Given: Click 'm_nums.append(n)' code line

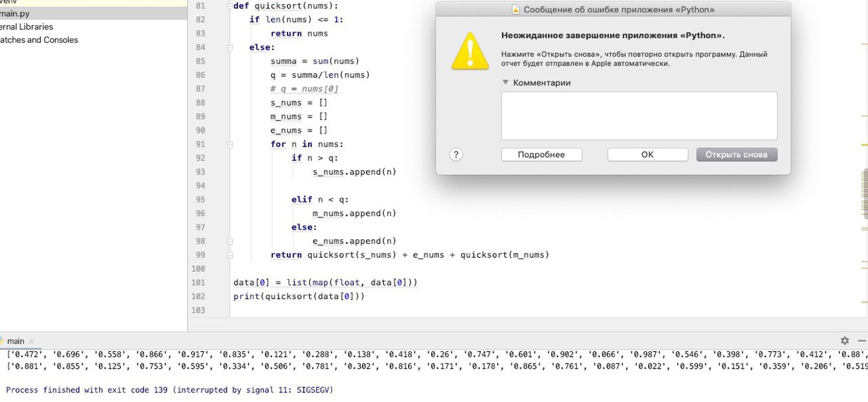Looking at the screenshot, I should 355,214.
